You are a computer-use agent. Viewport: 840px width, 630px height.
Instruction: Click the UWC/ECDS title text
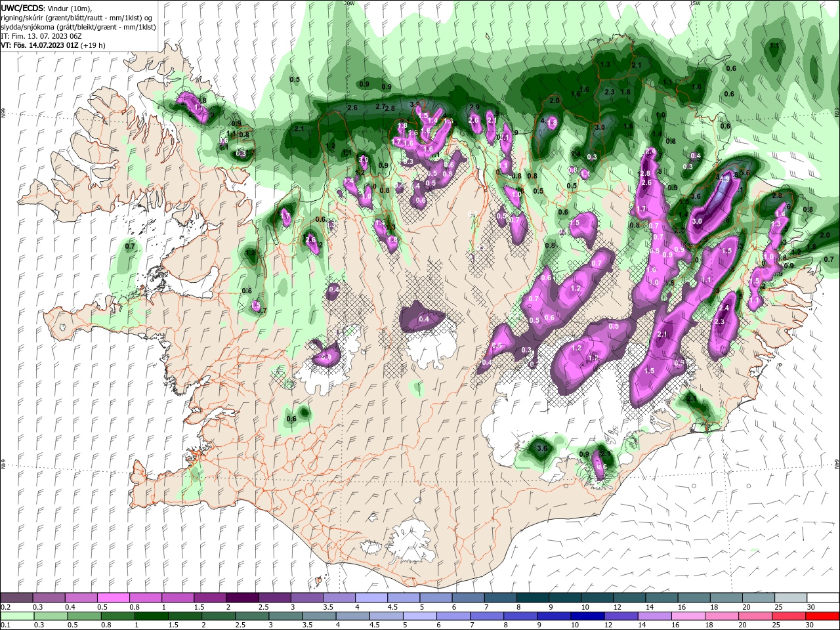click(x=22, y=8)
